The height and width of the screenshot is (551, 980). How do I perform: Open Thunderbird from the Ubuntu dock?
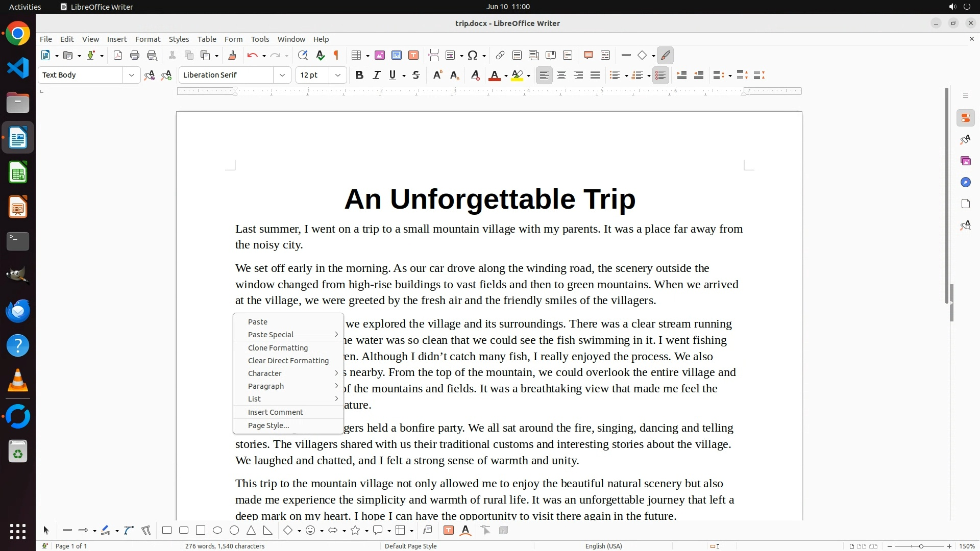coord(18,311)
